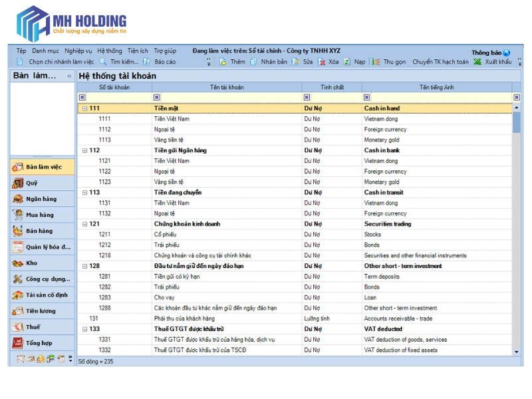Collapse account 128 tree node

click(85, 267)
